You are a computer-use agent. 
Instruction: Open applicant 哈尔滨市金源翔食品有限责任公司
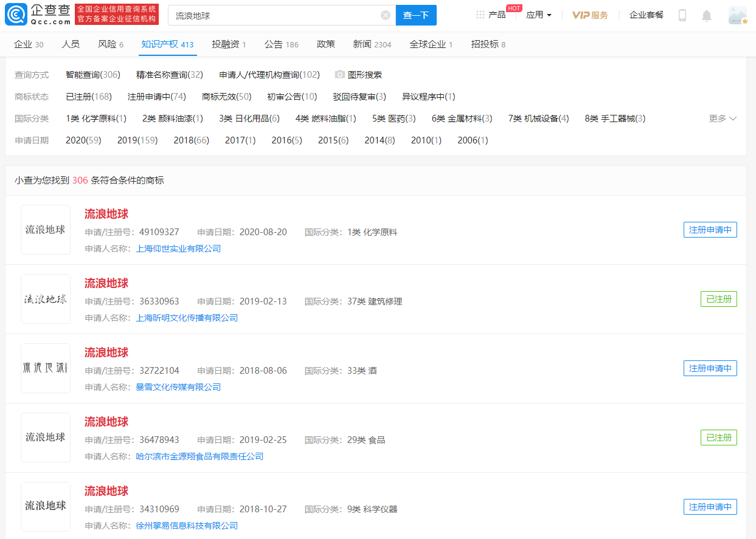tap(199, 456)
